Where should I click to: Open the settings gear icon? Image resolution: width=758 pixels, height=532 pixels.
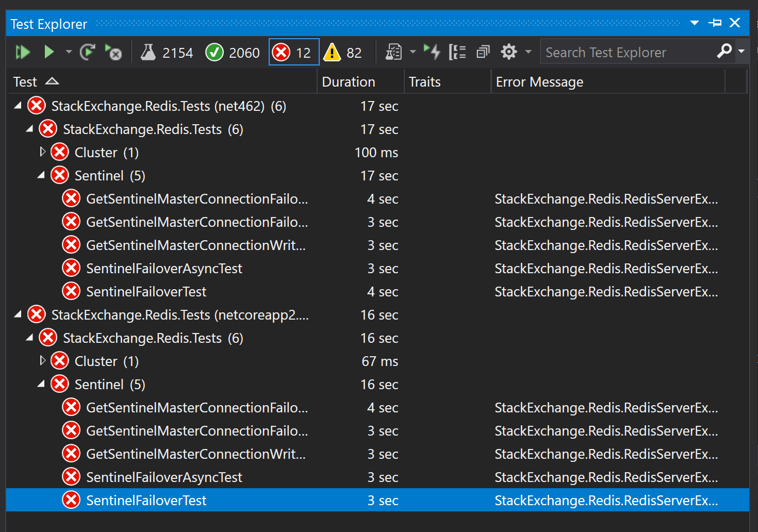click(x=509, y=52)
